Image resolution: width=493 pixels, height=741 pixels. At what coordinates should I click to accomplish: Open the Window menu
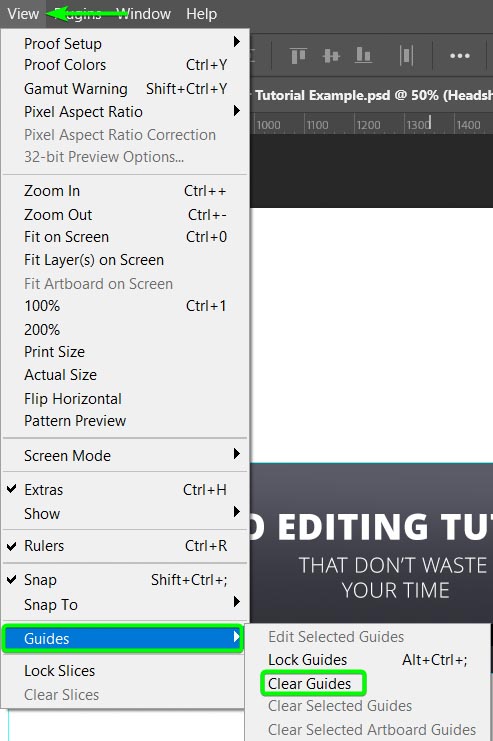(143, 14)
